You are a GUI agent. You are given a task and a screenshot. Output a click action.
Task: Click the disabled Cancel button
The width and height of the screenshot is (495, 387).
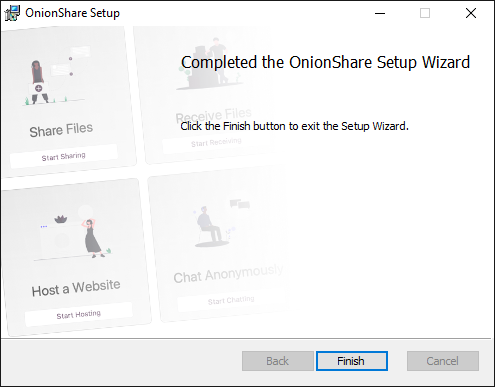(x=443, y=361)
